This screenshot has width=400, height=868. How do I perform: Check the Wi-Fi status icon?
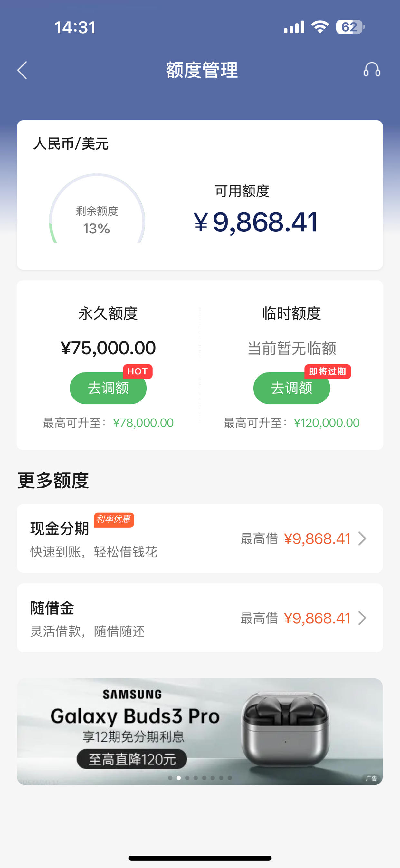tap(320, 27)
